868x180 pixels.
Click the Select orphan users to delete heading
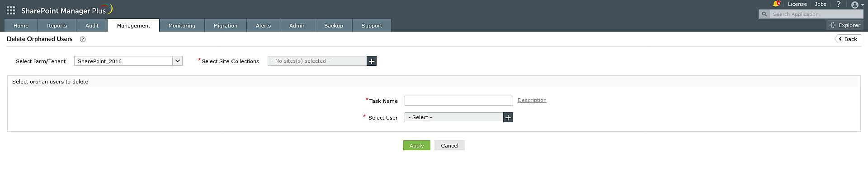(50, 82)
